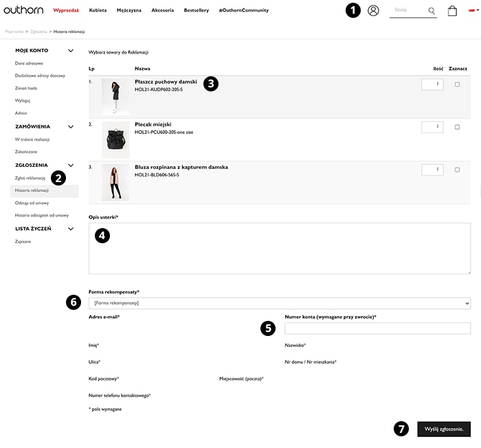Tick the Plecak miejski selection checkbox
This screenshot has height=448, width=481.
click(x=457, y=126)
